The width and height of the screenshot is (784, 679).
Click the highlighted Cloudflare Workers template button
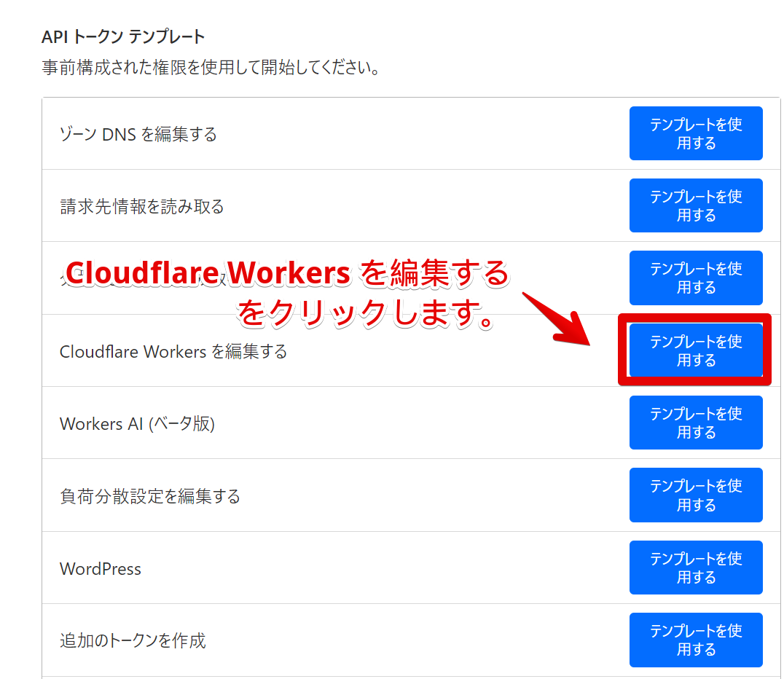(695, 350)
